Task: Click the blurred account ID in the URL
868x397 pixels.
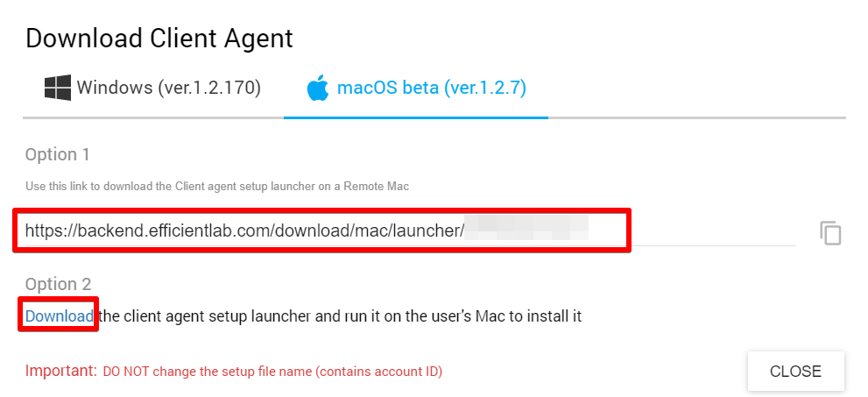Action: tap(526, 230)
